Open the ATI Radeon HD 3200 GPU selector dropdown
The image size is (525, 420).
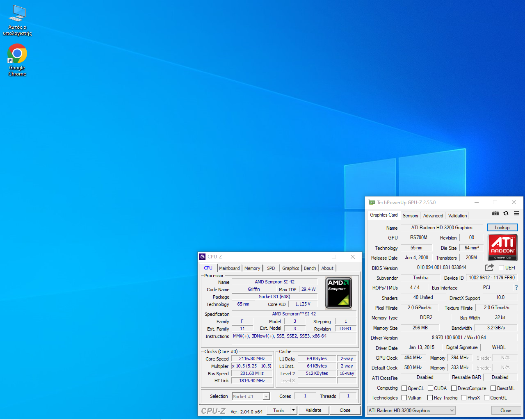411,411
